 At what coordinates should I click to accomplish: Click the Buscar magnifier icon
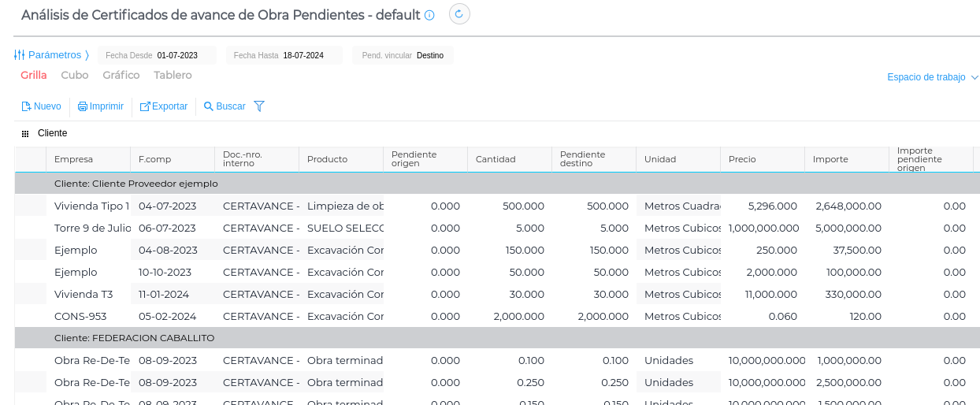click(x=209, y=106)
